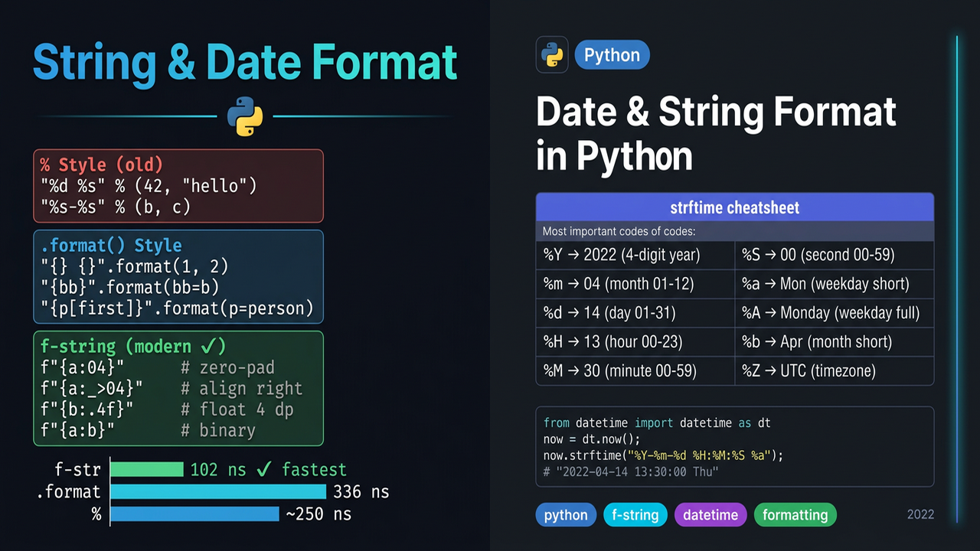This screenshot has width=980, height=551.
Task: Click the Python logo icon beside Python badge
Action: point(552,55)
